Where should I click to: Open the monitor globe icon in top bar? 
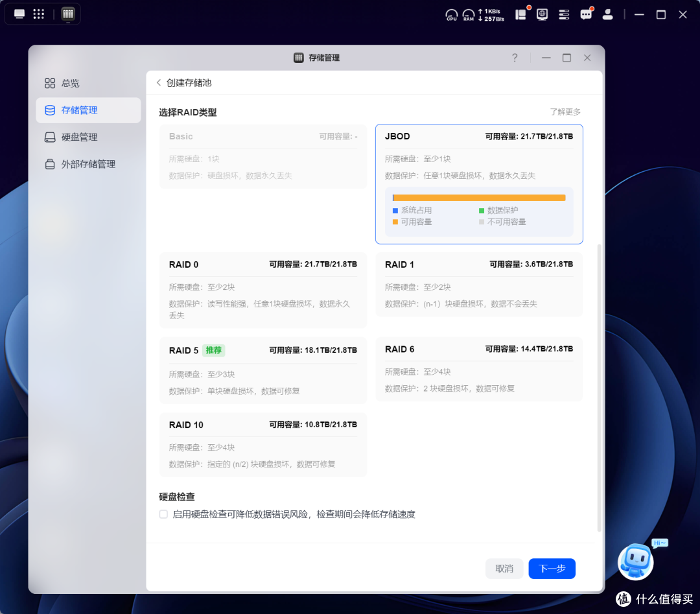542,14
